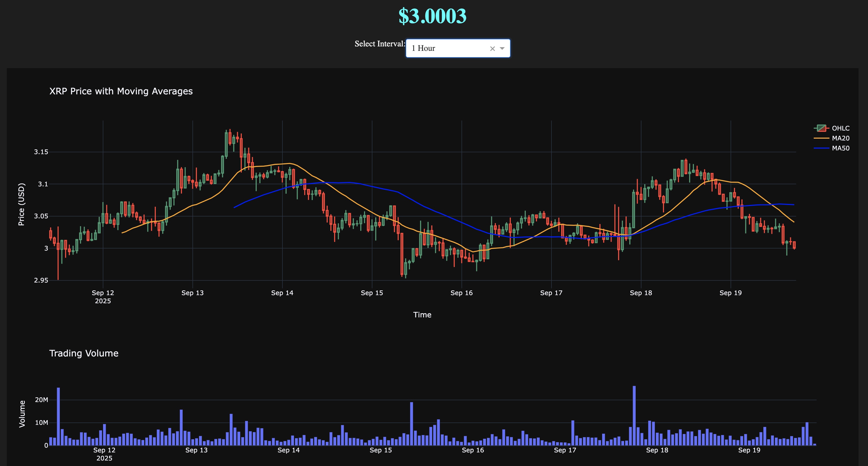Click the OHLC candlestick legend icon
Image resolution: width=868 pixels, height=466 pixels.
coord(822,128)
